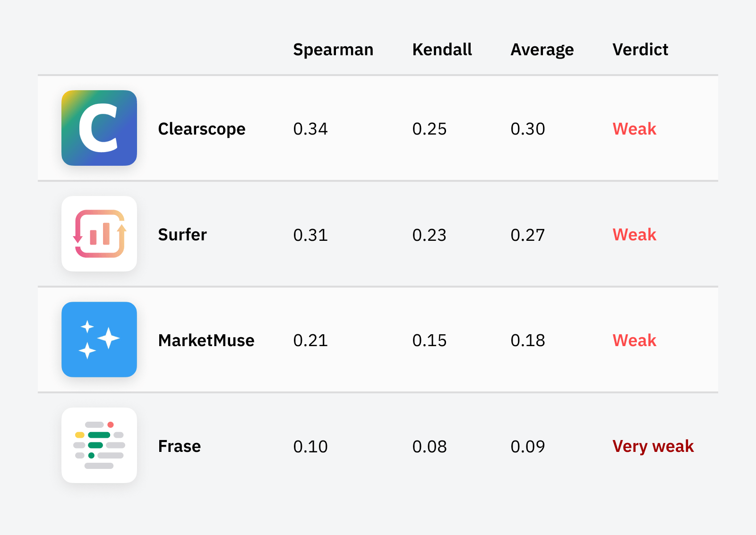Viewport: 756px width, 535px height.
Task: Click the Clearscope tool name
Action: click(202, 129)
